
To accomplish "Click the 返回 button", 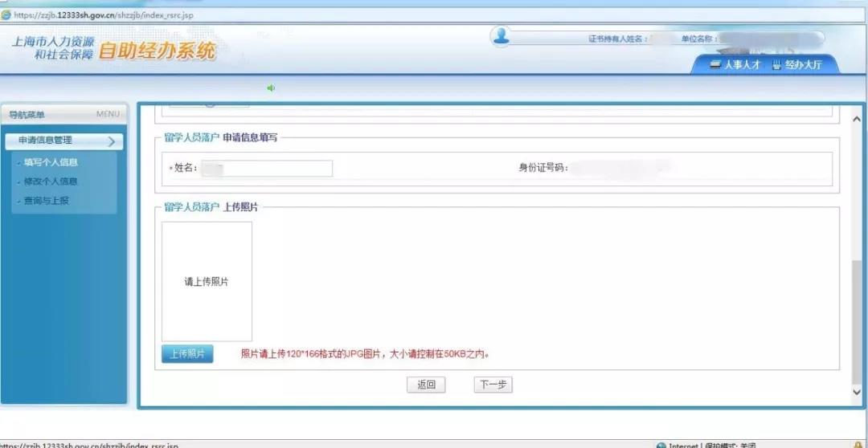I will [x=426, y=385].
